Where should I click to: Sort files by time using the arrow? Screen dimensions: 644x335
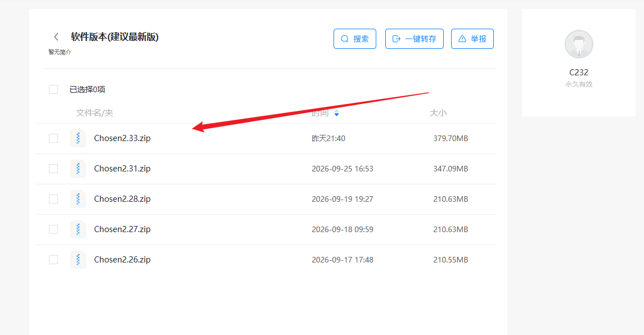[x=336, y=113]
